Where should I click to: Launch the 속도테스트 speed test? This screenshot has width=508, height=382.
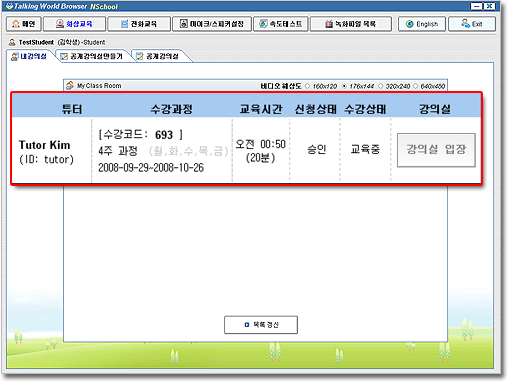(x=281, y=24)
